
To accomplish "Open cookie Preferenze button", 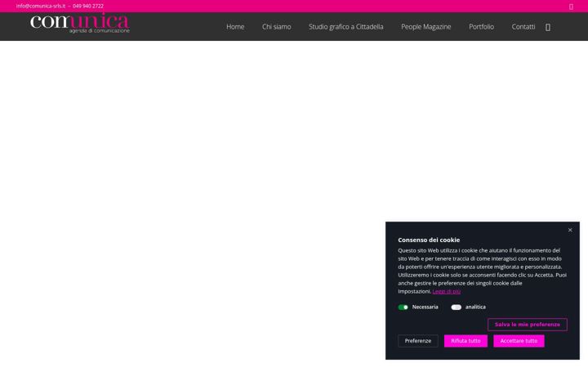I will pyautogui.click(x=418, y=341).
